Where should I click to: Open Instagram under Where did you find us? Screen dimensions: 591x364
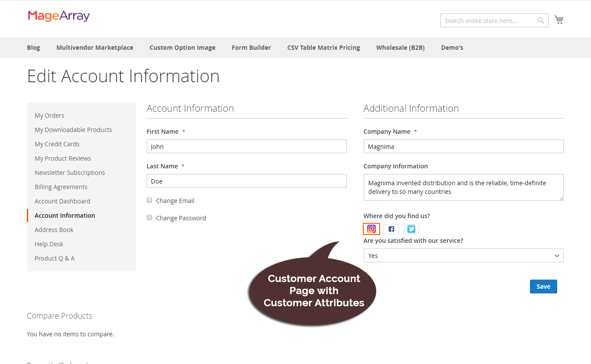click(x=371, y=229)
